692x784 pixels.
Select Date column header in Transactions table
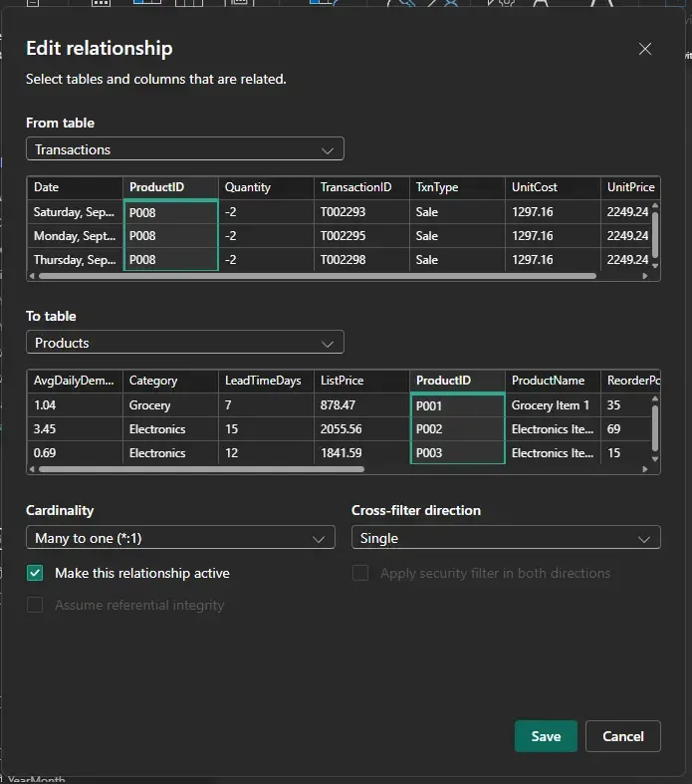pyautogui.click(x=75, y=187)
